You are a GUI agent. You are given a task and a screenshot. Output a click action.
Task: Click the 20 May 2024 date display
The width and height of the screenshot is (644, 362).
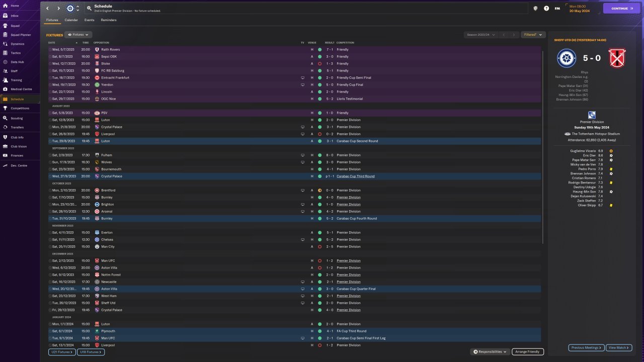click(x=579, y=11)
